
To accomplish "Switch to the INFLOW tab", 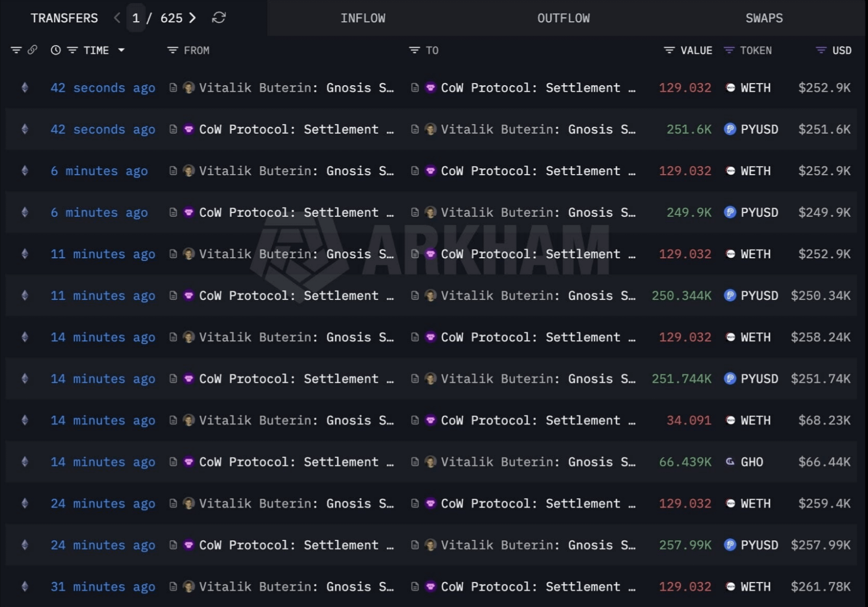I will [x=363, y=18].
